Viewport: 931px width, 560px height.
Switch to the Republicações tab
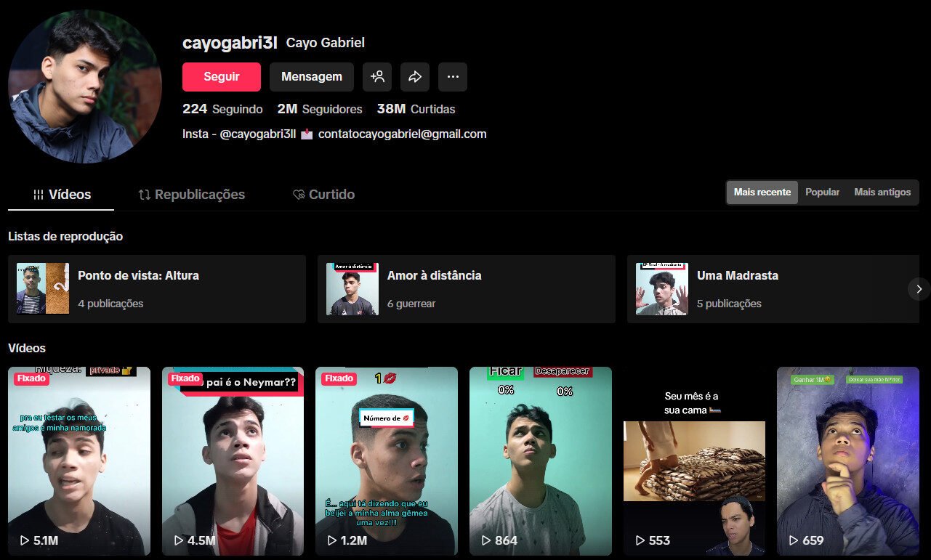[x=191, y=194]
